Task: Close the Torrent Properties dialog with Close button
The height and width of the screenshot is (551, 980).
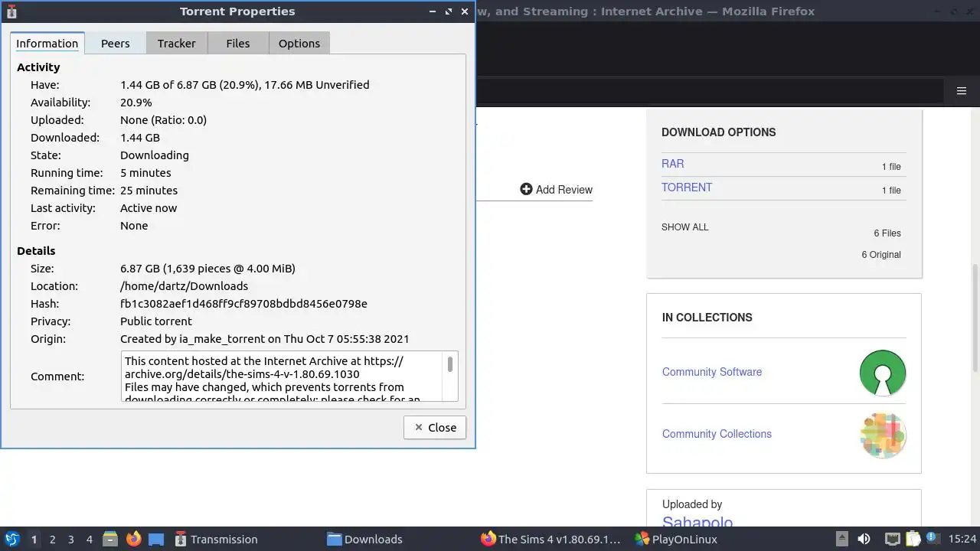Action: click(435, 427)
